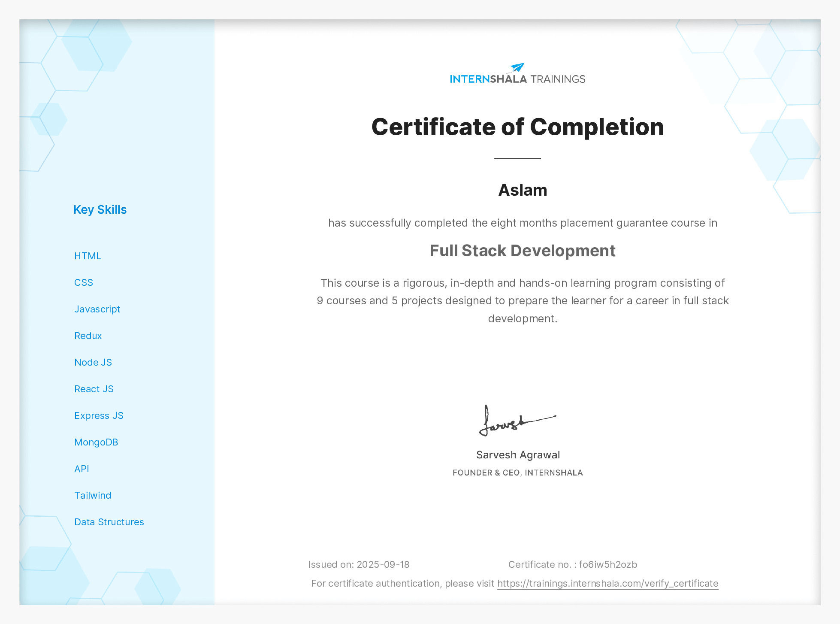The height and width of the screenshot is (624, 840).
Task: Select the 'HTML' skill entry
Action: pyautogui.click(x=88, y=256)
